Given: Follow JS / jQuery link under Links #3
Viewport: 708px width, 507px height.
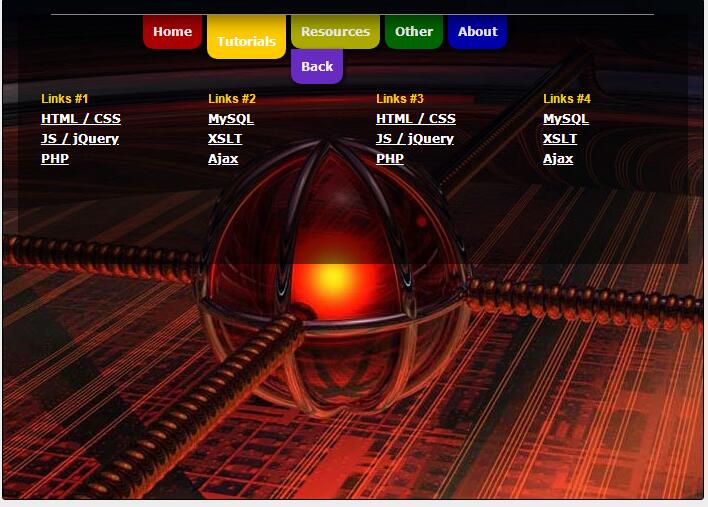Looking at the screenshot, I should (x=415, y=139).
